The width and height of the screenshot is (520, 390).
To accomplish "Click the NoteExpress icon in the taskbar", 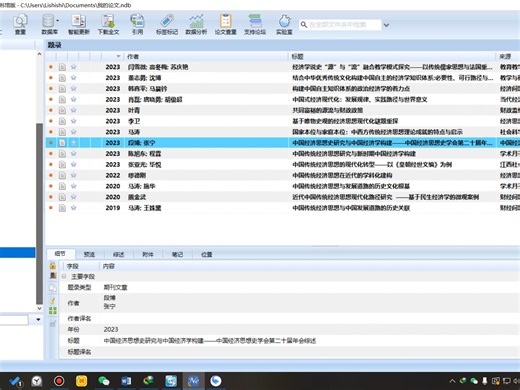I will 193,381.
